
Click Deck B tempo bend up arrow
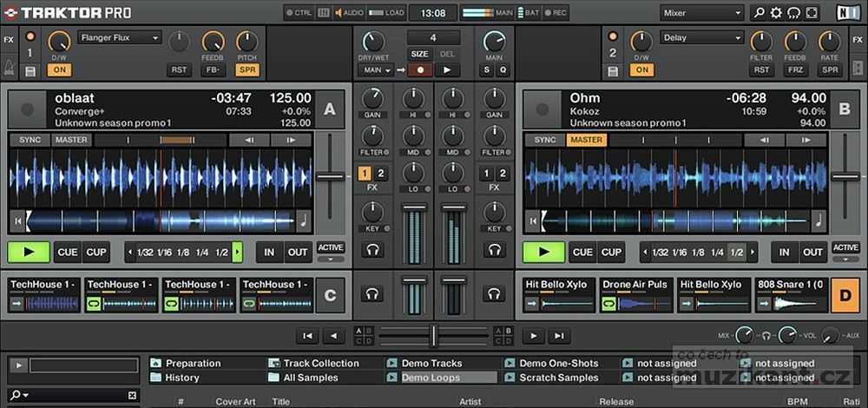pyautogui.click(x=806, y=140)
